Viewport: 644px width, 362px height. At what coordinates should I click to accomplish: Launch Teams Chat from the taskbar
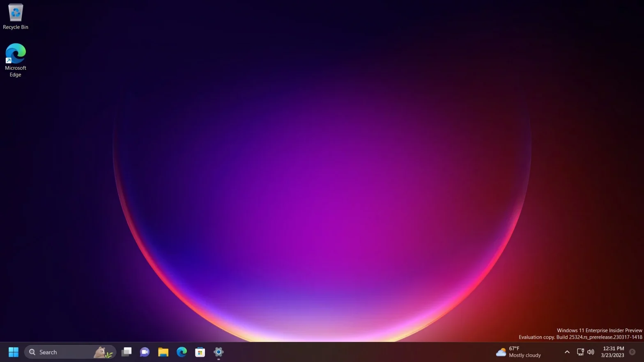[x=145, y=352]
